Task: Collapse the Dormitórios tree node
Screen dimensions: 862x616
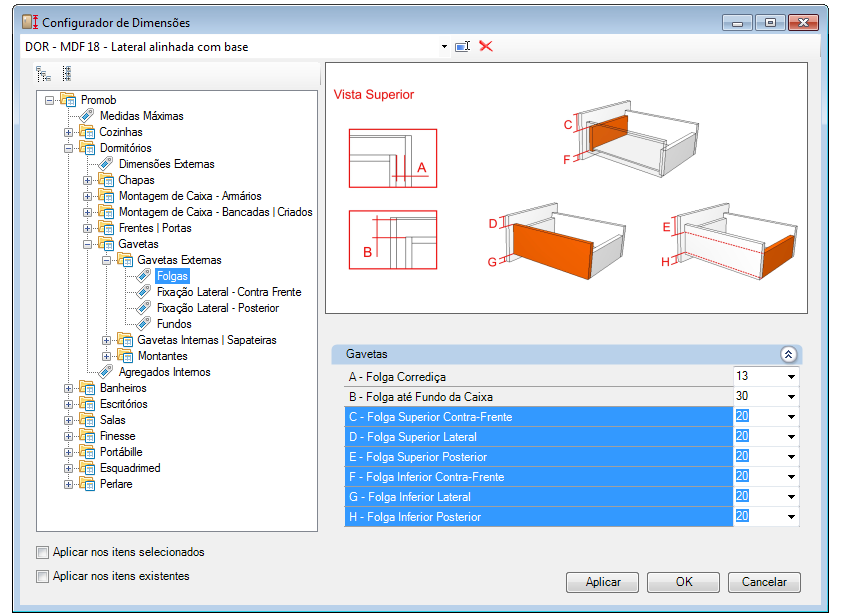Action: click(x=68, y=148)
